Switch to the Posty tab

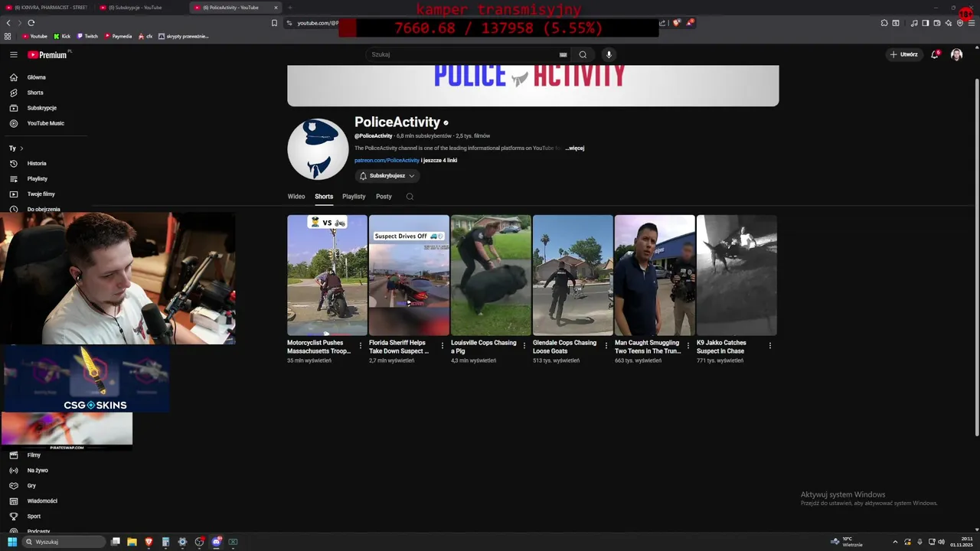click(x=384, y=197)
